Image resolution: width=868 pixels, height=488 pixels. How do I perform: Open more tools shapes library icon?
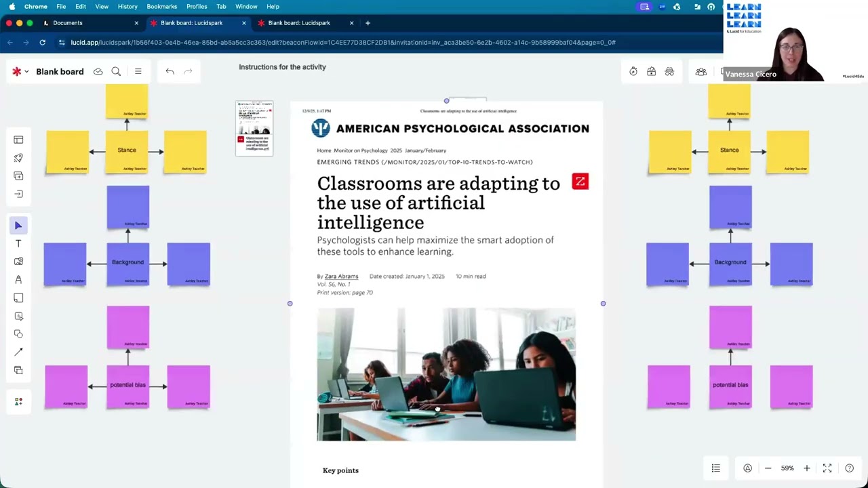point(18,401)
